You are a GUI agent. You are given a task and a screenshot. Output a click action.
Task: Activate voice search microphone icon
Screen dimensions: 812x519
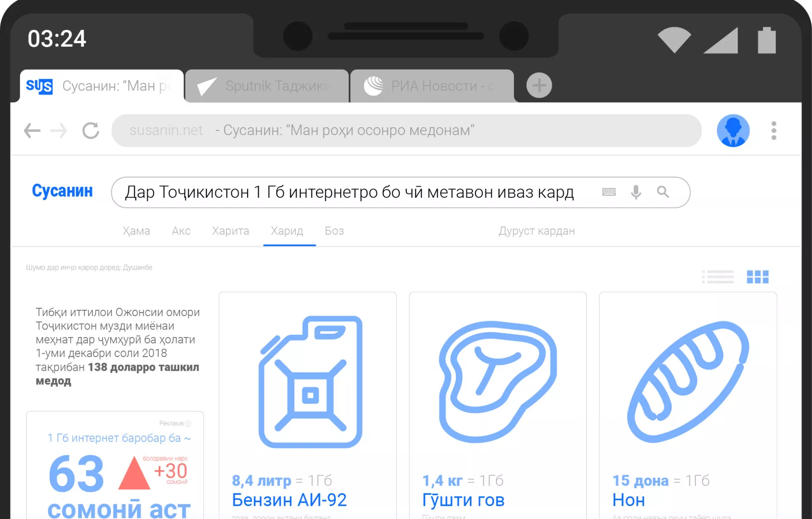636,192
